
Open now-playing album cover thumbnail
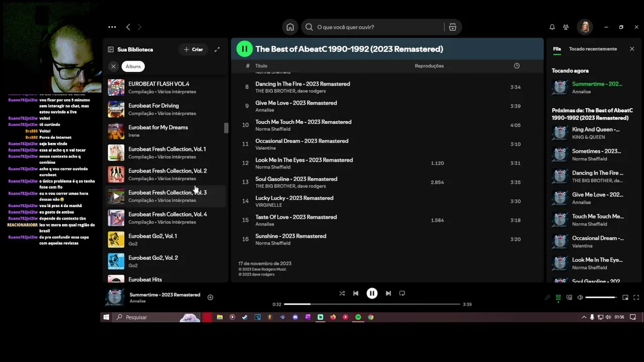(115, 298)
